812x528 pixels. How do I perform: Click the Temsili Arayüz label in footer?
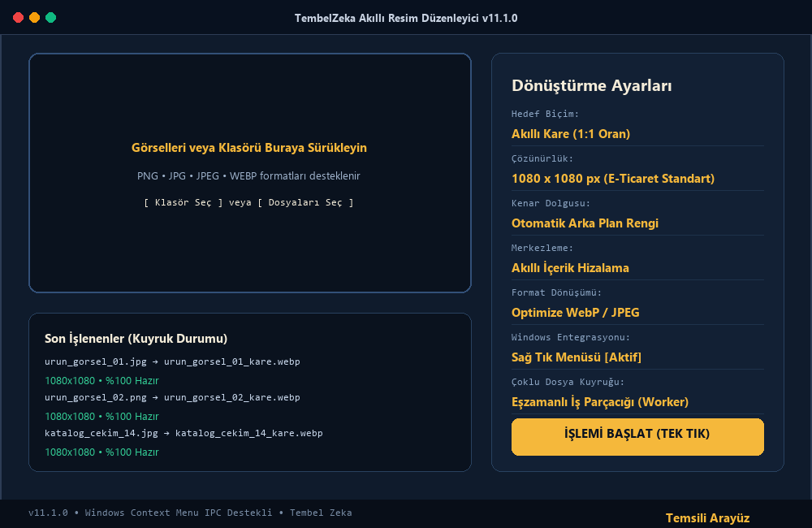(707, 518)
